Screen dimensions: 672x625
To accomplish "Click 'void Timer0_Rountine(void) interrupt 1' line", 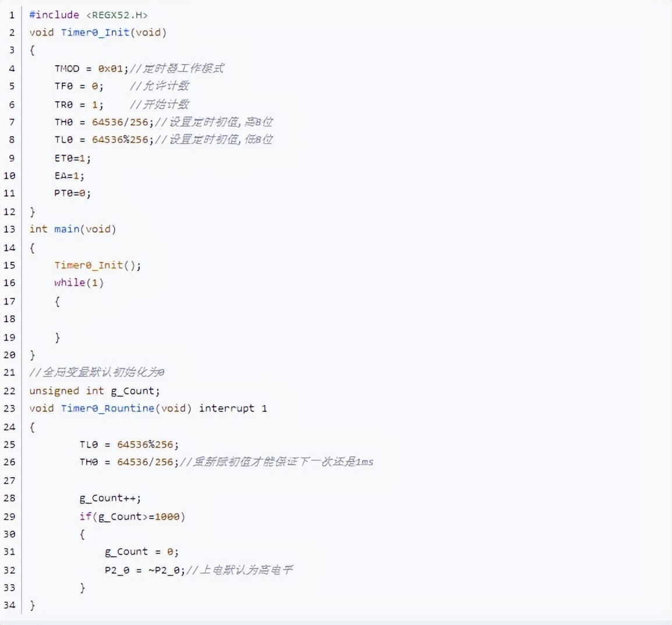I will (x=148, y=409).
